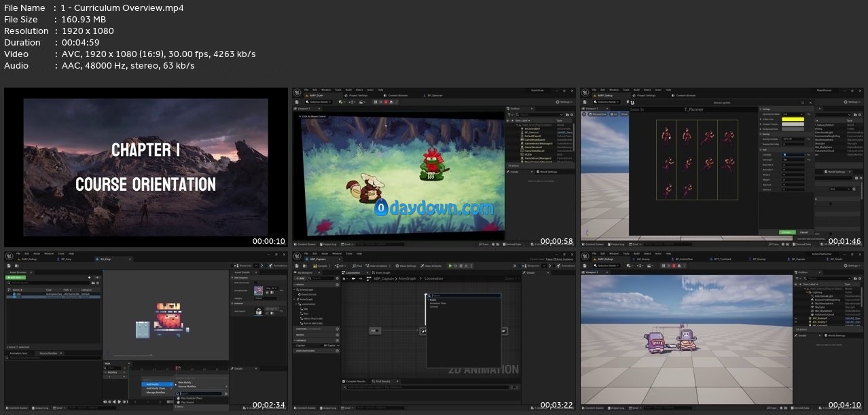Pick the dark Background Color swatch
This screenshot has height=415, width=868.
(x=793, y=129)
